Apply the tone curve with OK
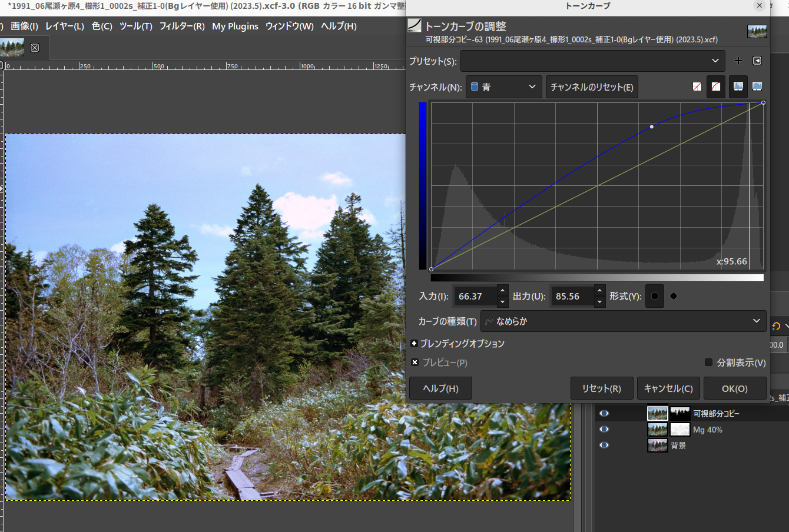This screenshot has height=532, width=789. pos(735,388)
